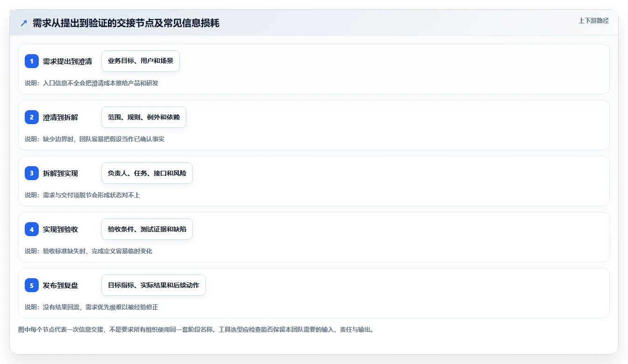
Task: Click the footer paragraph starting 图中每个节点
Action: click(x=196, y=329)
